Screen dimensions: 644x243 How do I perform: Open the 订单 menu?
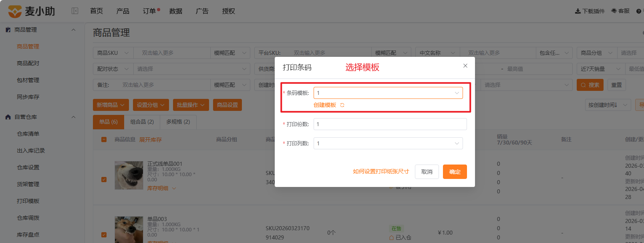coord(149,11)
